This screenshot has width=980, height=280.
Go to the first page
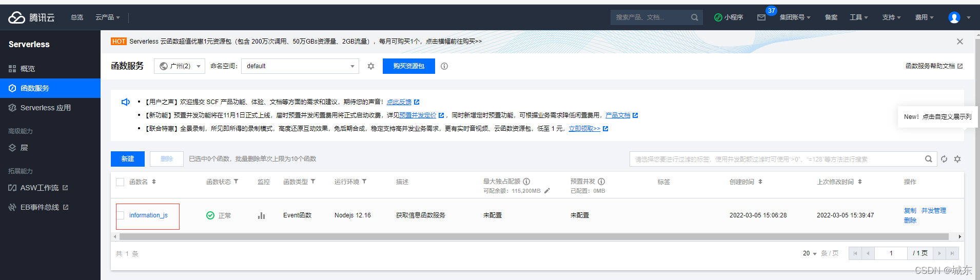[x=855, y=253]
